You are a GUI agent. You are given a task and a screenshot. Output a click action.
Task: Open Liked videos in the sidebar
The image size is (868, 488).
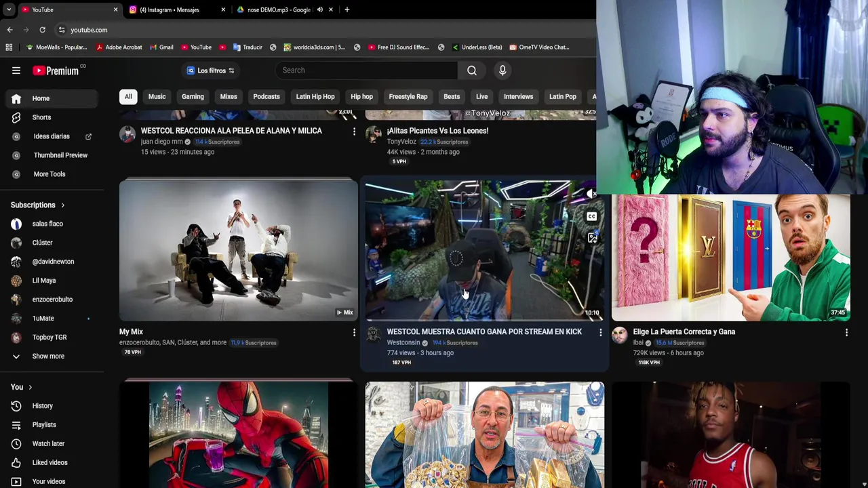pos(52,463)
